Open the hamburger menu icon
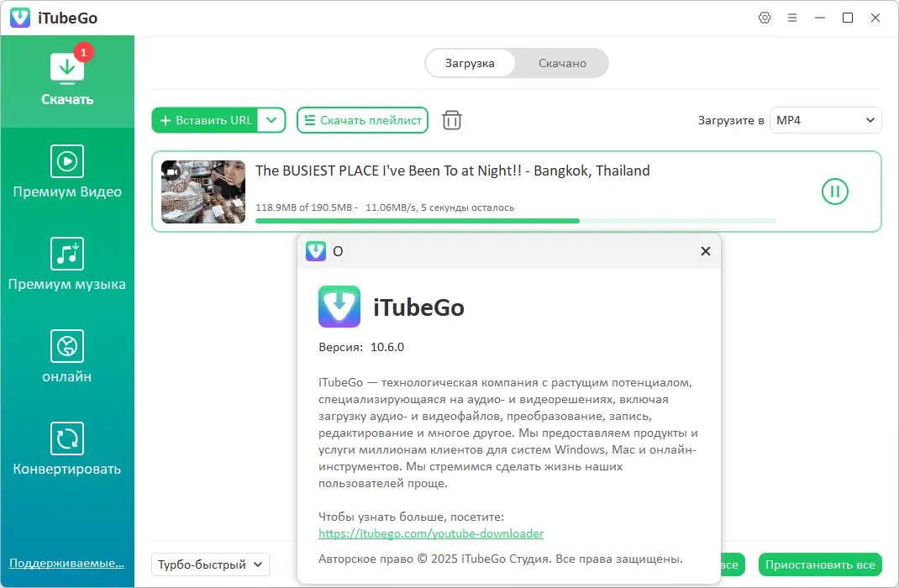 792,17
